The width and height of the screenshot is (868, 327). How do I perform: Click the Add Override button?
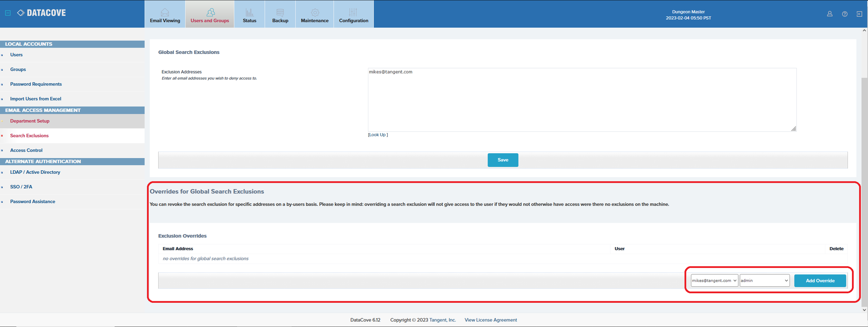pyautogui.click(x=820, y=280)
